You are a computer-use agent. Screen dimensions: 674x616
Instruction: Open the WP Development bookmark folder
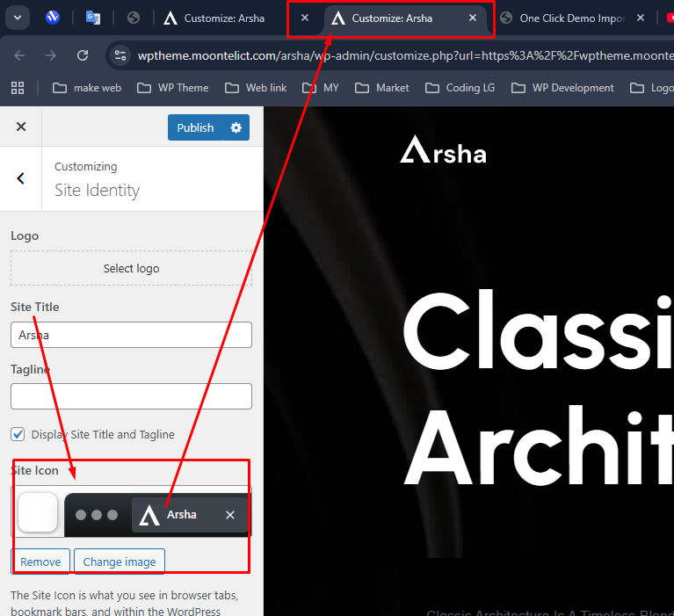pyautogui.click(x=562, y=88)
